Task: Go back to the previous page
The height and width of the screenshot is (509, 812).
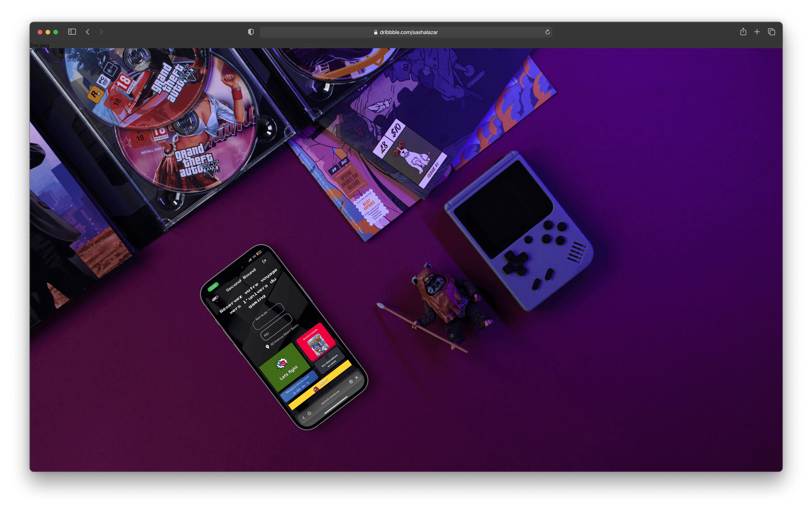Action: click(88, 32)
